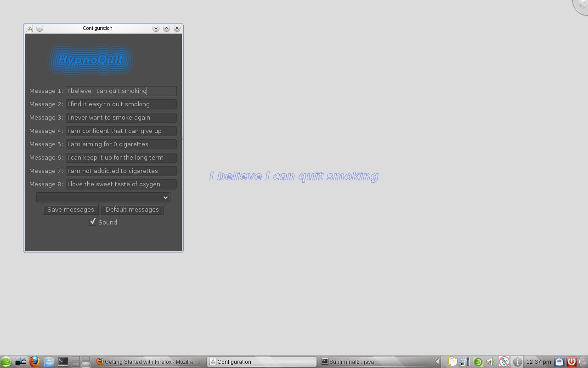Click Message 8 oxygen text field
Screen dimensions: 588x368
point(121,184)
